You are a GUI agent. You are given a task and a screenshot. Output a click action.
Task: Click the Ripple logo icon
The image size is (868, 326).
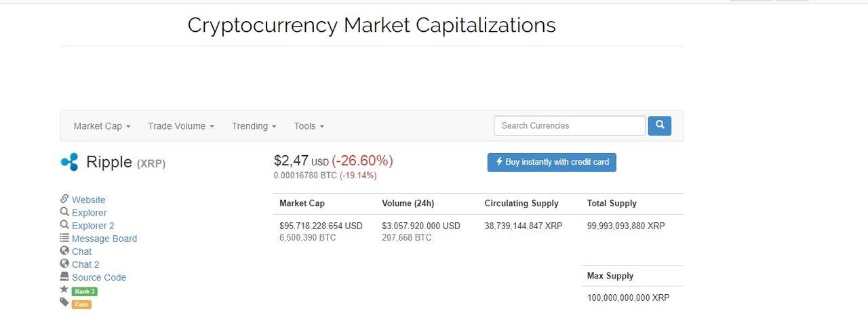[x=69, y=162]
